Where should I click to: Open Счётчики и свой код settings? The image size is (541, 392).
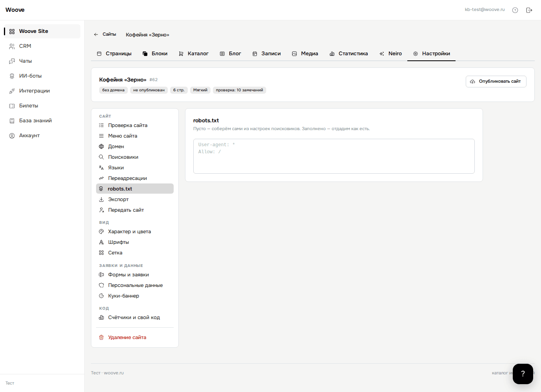135,318
